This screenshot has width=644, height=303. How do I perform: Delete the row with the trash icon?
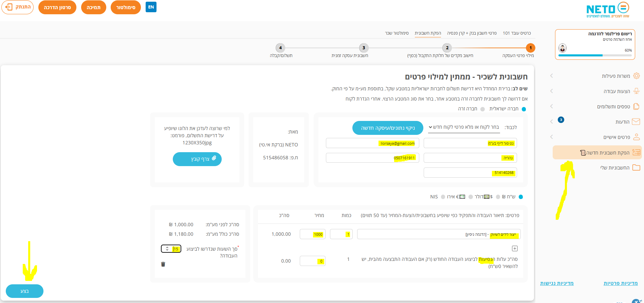(x=163, y=264)
